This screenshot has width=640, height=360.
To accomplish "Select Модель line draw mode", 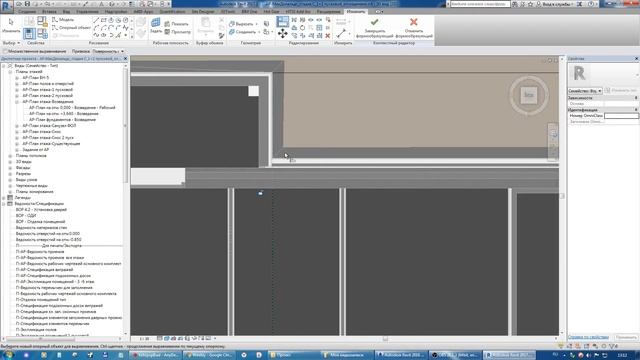I will (x=63, y=20).
